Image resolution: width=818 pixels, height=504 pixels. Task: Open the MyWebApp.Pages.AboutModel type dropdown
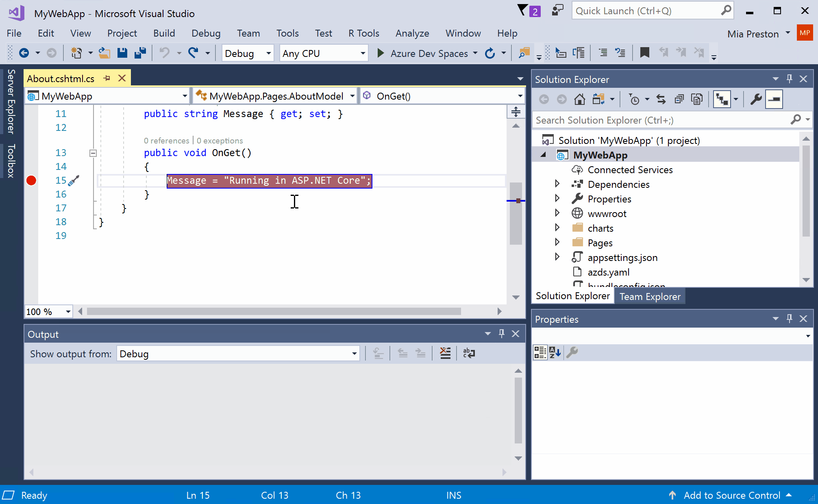[x=275, y=96]
